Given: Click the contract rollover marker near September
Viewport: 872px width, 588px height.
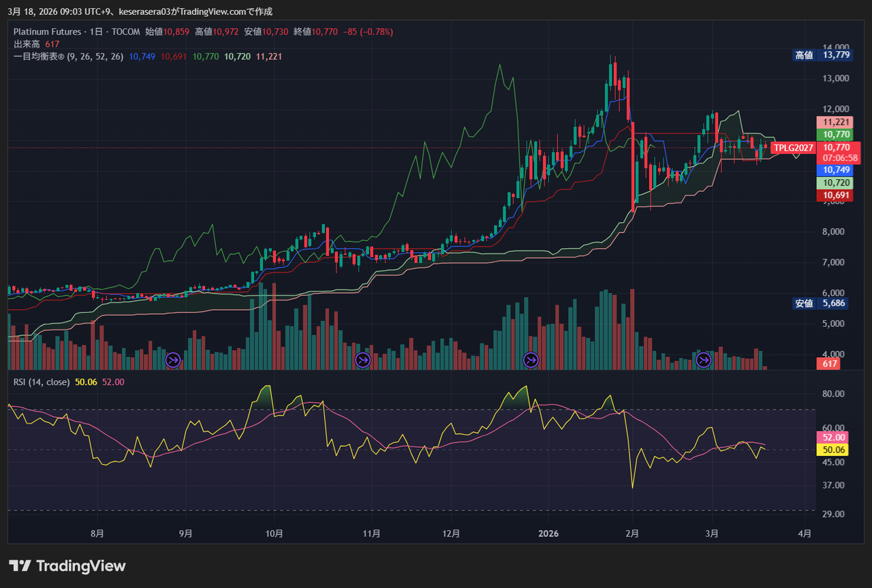Looking at the screenshot, I should tap(173, 359).
